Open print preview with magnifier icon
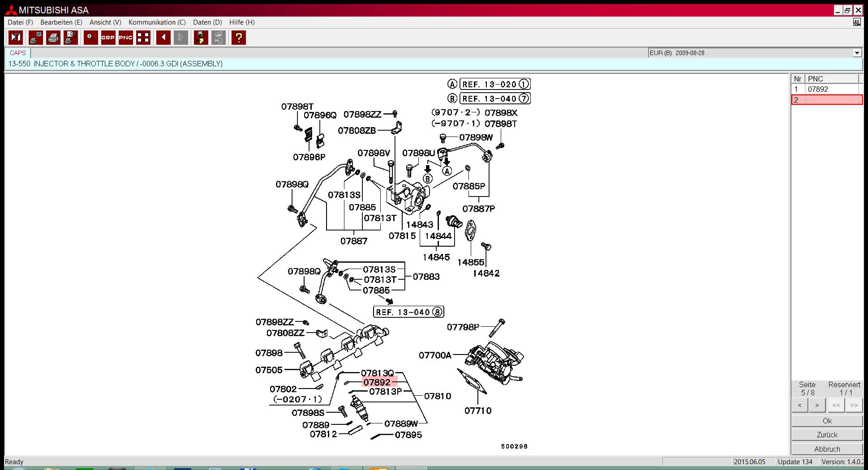The height and width of the screenshot is (470, 868). coord(71,38)
